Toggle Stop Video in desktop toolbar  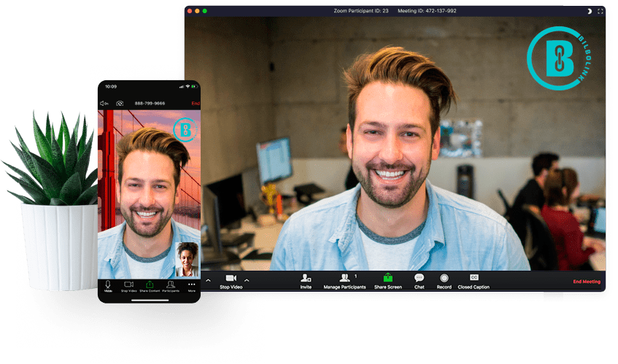(x=231, y=279)
